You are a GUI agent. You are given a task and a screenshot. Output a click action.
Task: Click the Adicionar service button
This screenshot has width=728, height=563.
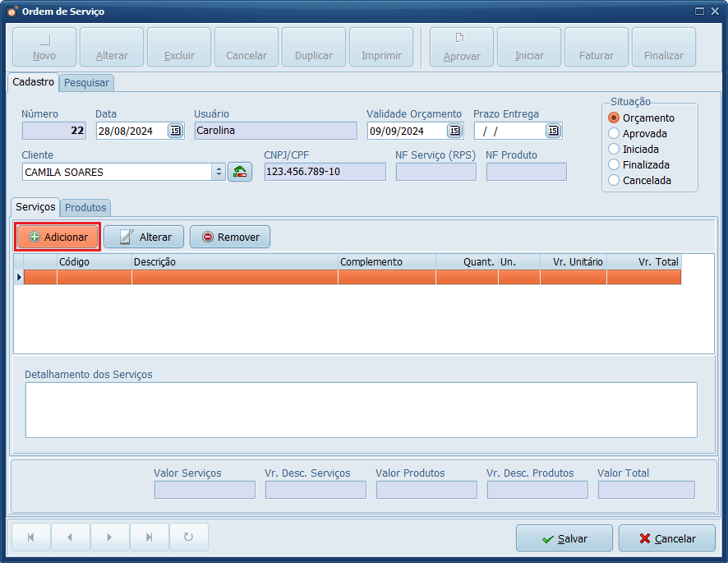[x=58, y=237]
